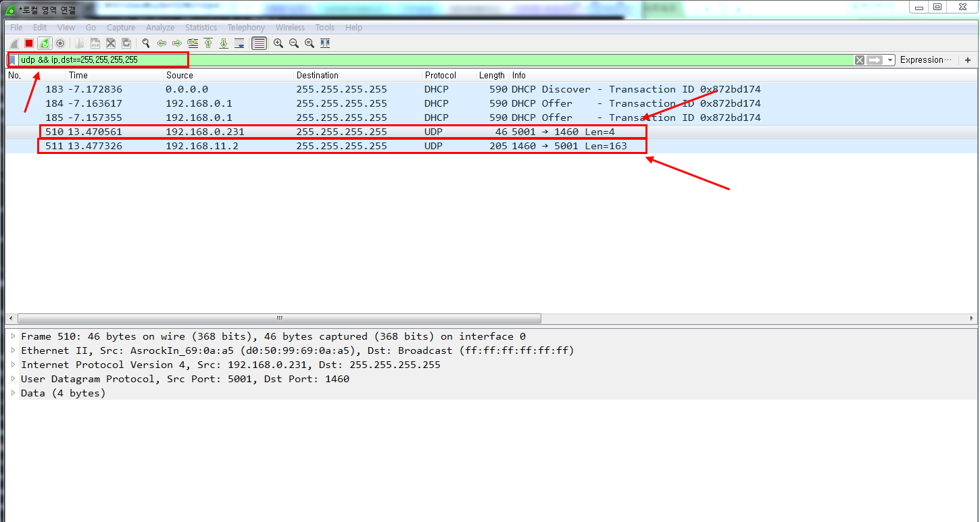Screen dimensions: 980x522
Task: Click the find packet magnifier icon
Action: 145,43
